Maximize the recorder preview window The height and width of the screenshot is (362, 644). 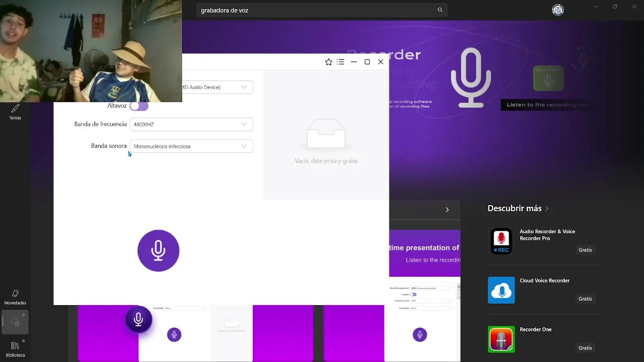point(367,62)
